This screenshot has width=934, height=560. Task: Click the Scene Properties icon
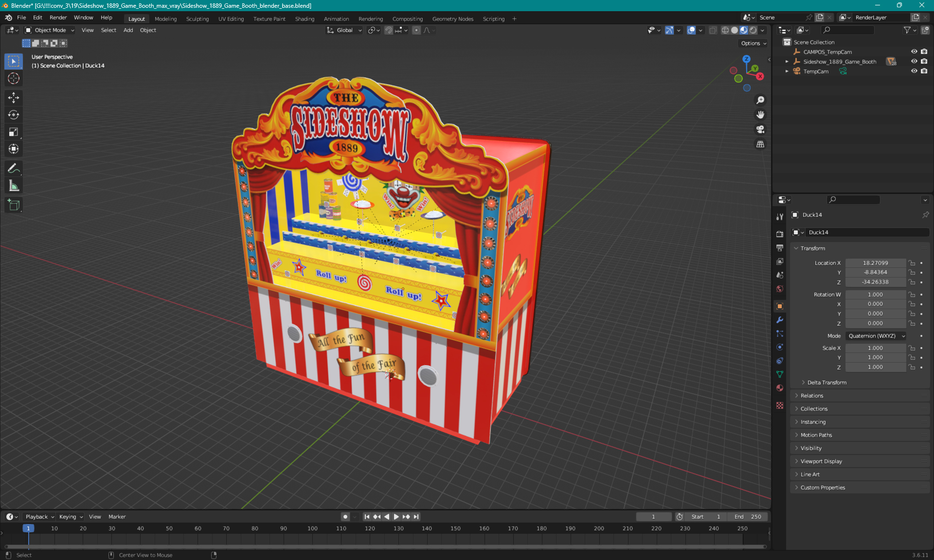781,276
